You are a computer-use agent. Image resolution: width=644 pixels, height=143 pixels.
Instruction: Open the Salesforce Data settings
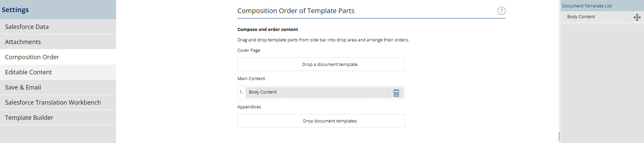tap(27, 27)
